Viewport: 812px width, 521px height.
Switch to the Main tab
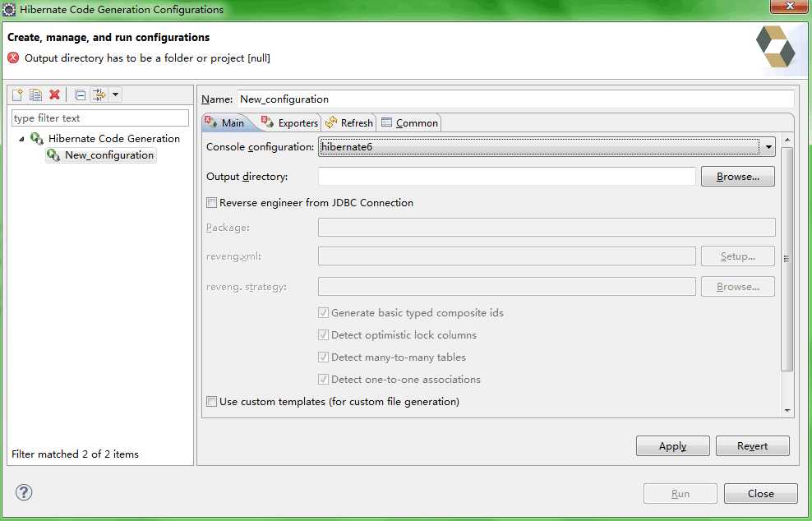point(226,122)
